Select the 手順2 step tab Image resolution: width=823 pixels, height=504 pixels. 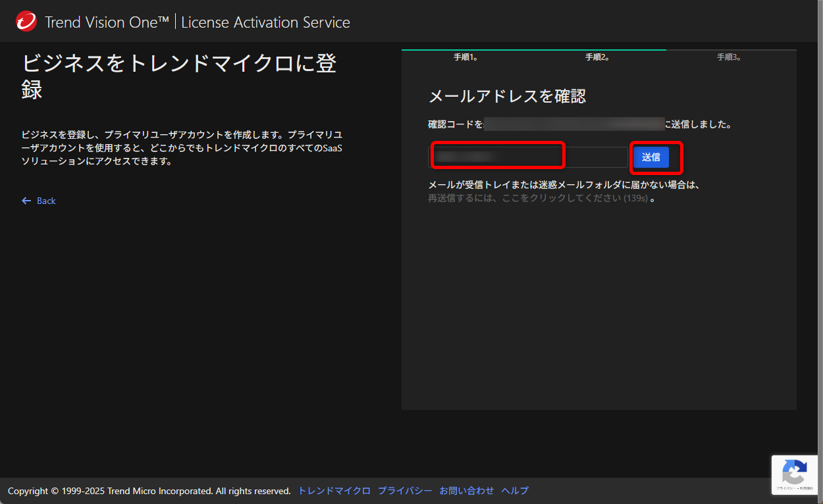point(597,57)
